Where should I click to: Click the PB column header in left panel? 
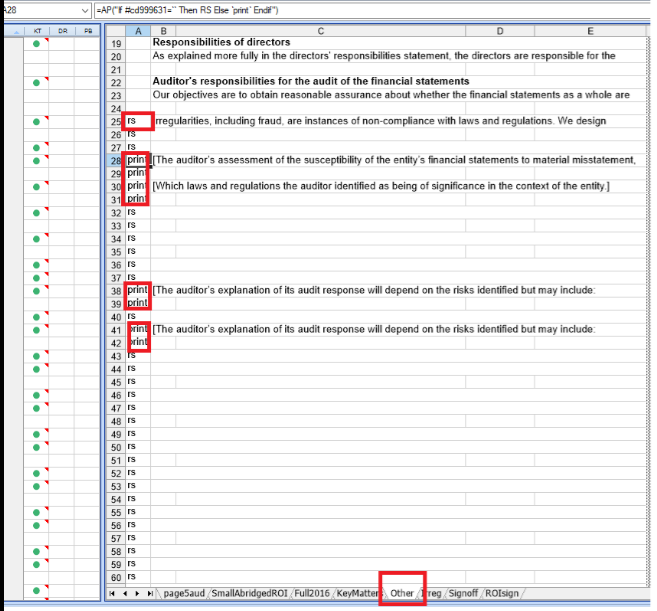click(x=88, y=31)
